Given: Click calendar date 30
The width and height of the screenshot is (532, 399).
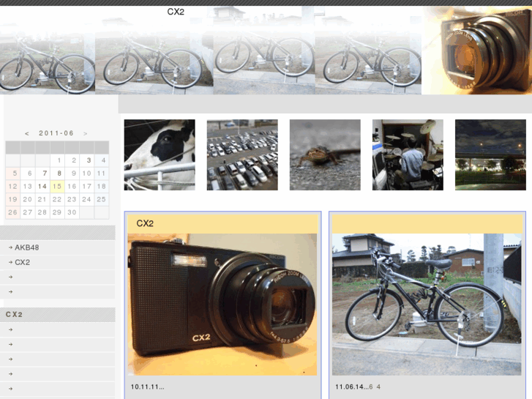Looking at the screenshot, I should (x=72, y=212).
